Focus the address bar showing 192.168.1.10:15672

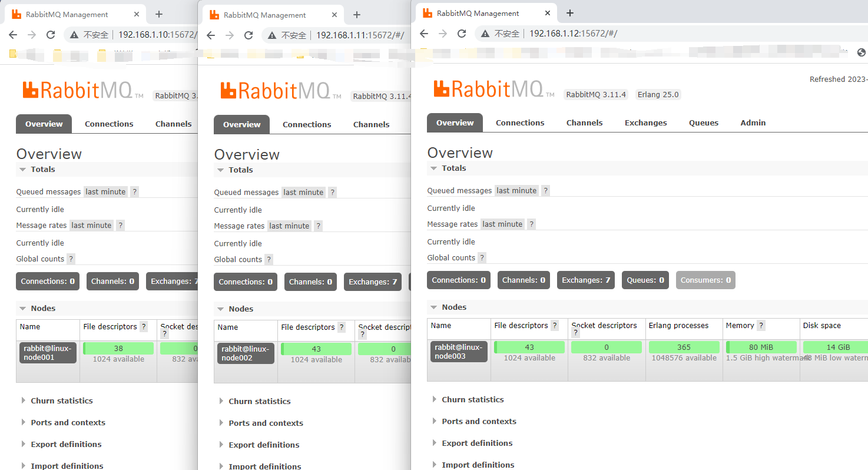tap(157, 35)
